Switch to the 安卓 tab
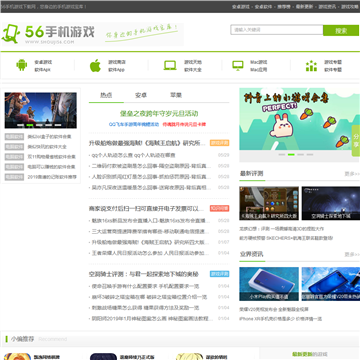The width and height of the screenshot is (360, 360). coord(141,95)
